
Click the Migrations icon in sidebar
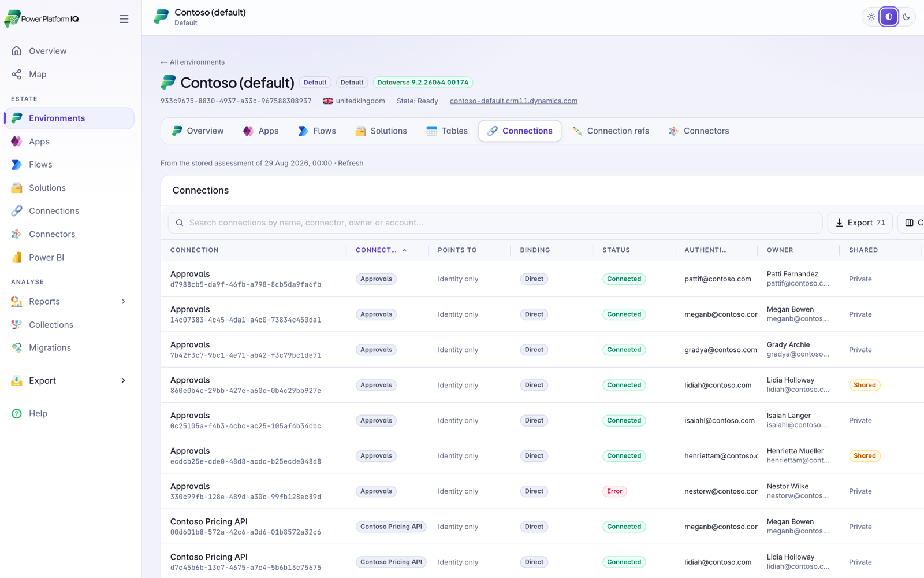point(17,348)
